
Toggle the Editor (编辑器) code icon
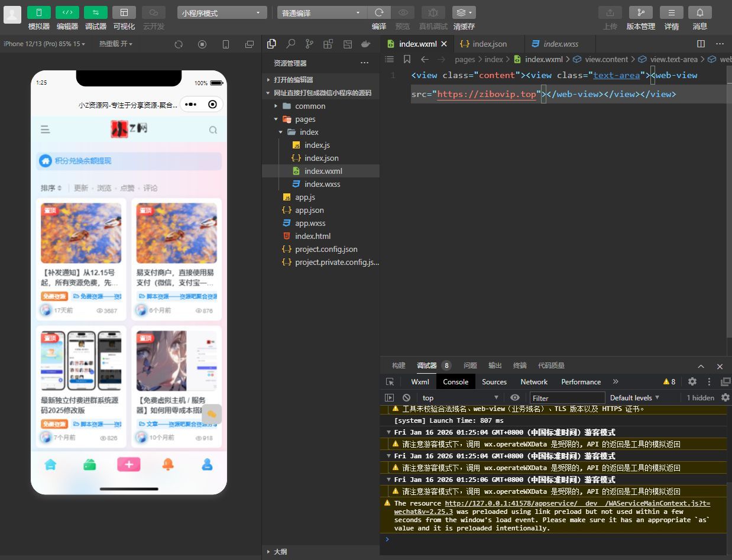click(x=67, y=12)
